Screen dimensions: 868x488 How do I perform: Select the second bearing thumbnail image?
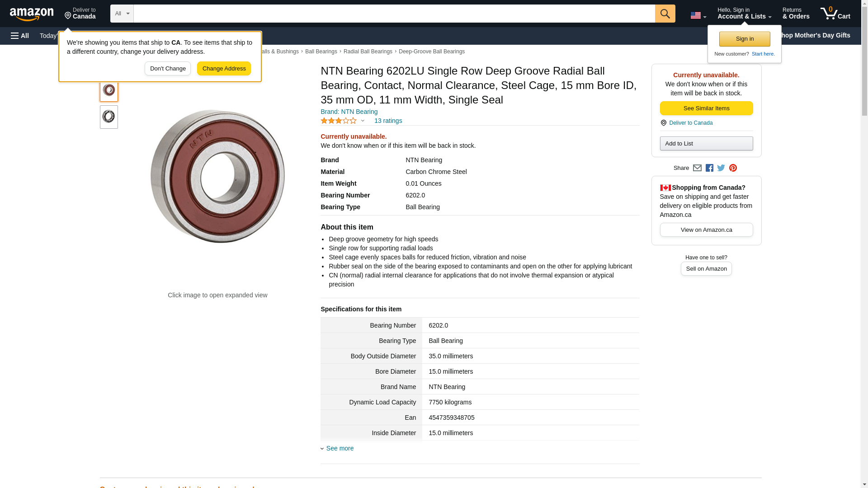109,117
